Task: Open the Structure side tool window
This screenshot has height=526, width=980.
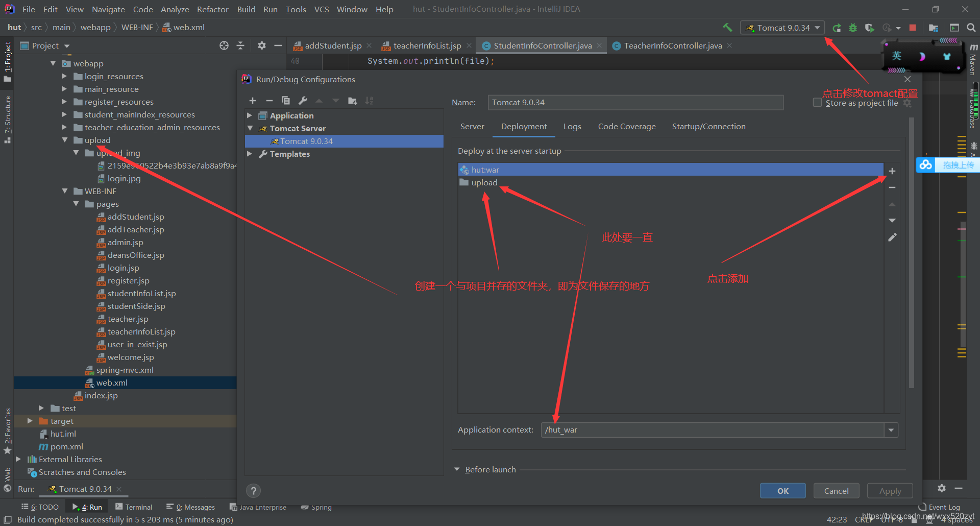Action: pyautogui.click(x=7, y=119)
